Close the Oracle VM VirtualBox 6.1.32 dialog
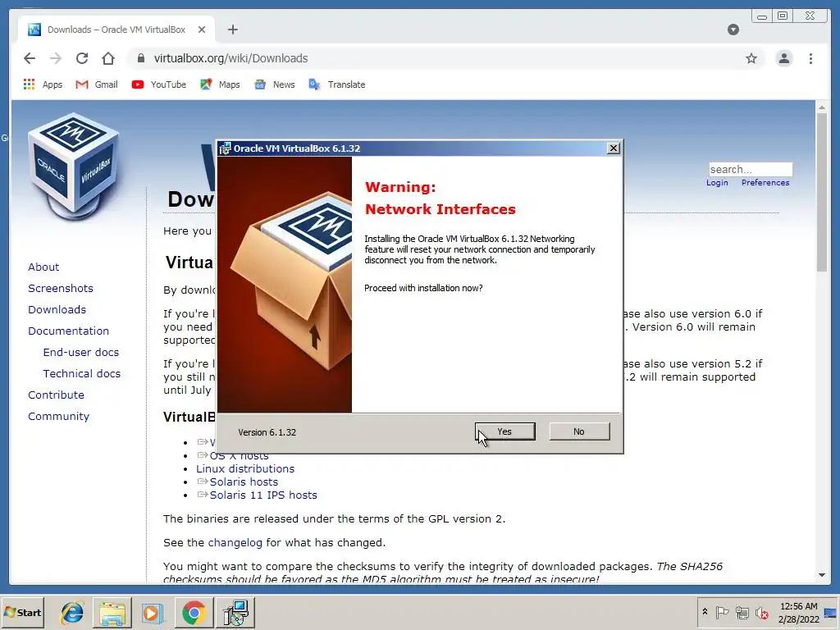 (614, 148)
